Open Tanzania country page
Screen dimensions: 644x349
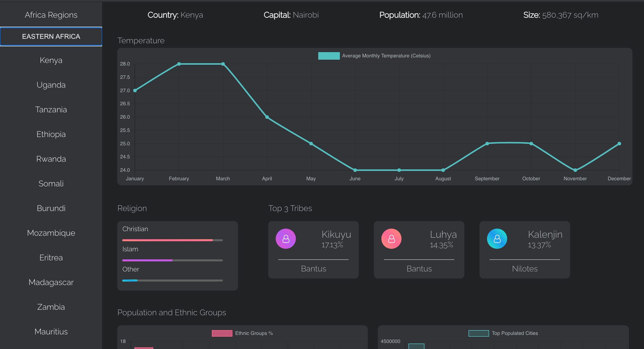pyautogui.click(x=51, y=110)
